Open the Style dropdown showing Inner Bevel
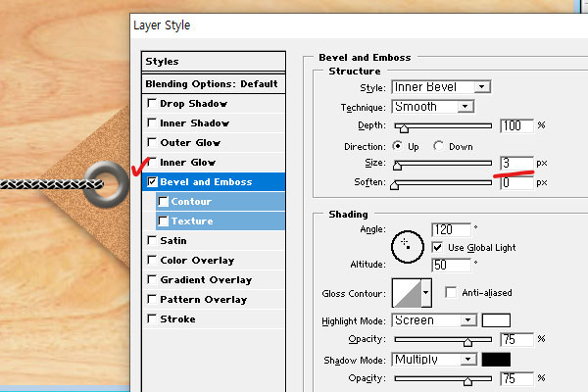This screenshot has width=588, height=392. [x=441, y=87]
